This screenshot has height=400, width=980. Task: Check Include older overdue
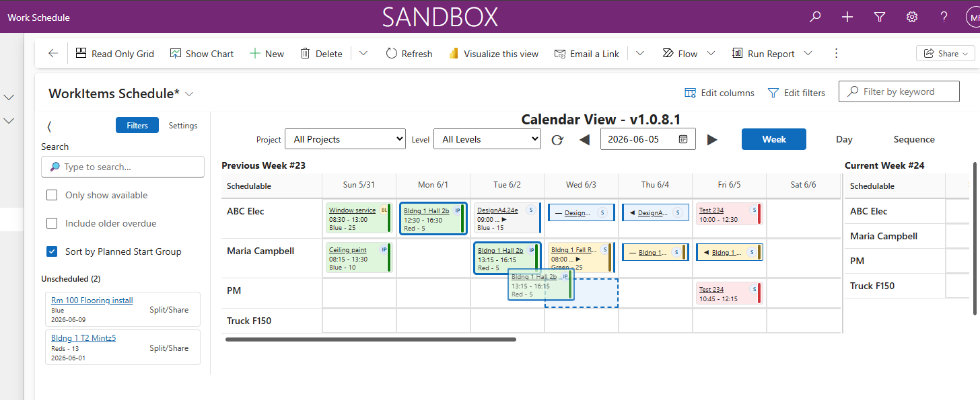52,223
